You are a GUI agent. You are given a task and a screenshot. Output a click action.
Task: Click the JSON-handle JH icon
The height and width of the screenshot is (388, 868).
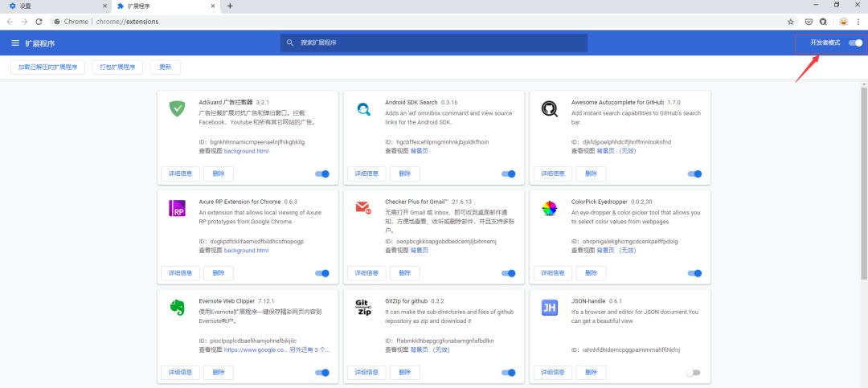[550, 308]
